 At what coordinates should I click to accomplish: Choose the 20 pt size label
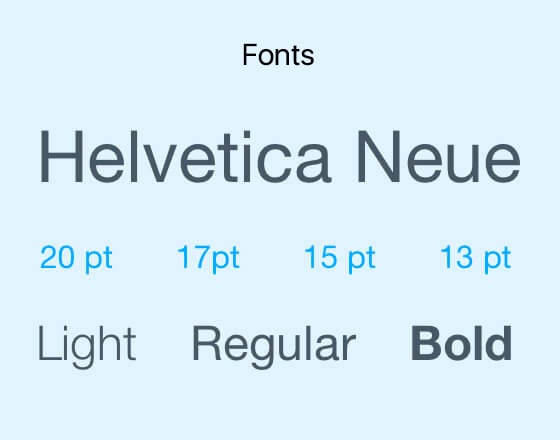pos(76,259)
